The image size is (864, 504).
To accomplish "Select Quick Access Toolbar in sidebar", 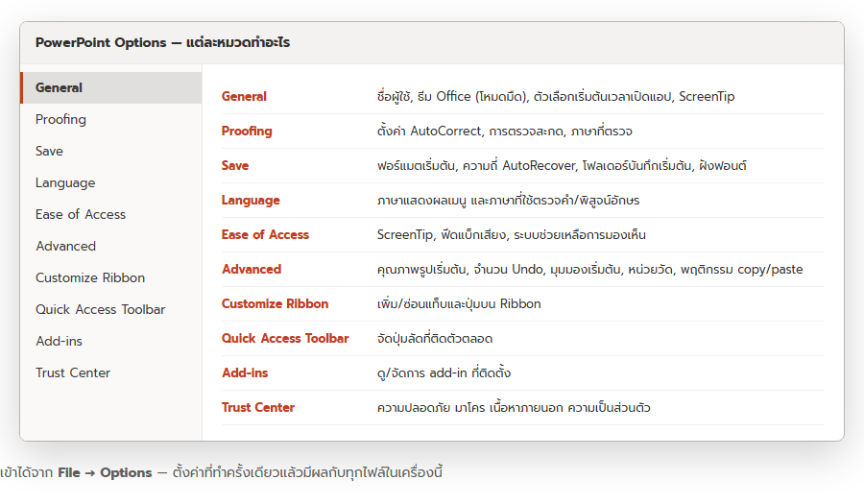I will pos(111,309).
